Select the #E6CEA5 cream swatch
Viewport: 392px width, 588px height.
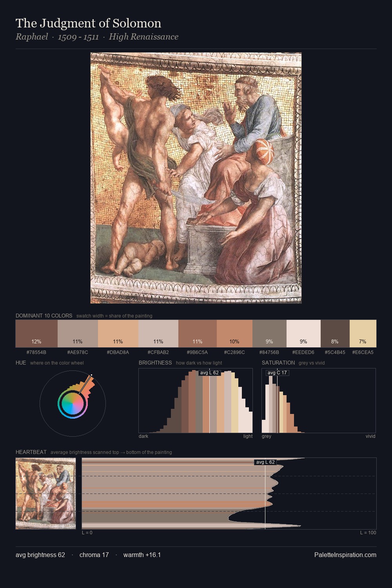[x=363, y=334]
